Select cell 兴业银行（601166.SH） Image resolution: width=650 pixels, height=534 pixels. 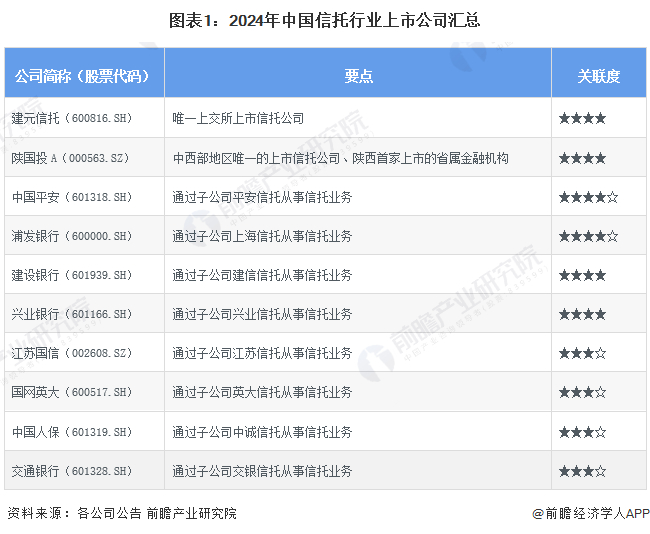(x=85, y=313)
